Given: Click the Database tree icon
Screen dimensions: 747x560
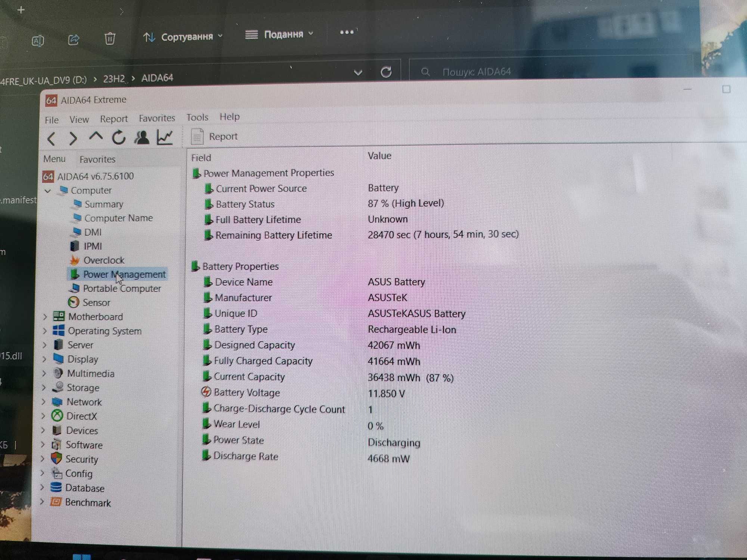Looking at the screenshot, I should (56, 488).
